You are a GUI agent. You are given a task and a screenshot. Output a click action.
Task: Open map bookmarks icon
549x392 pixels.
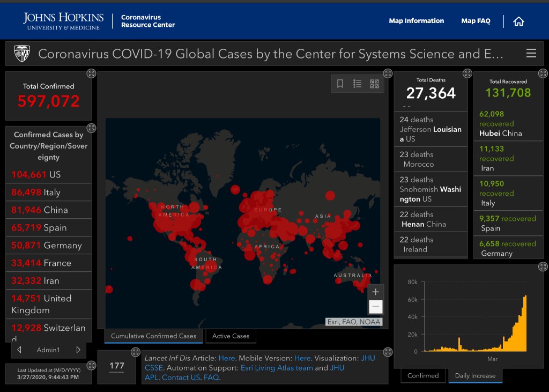point(340,84)
